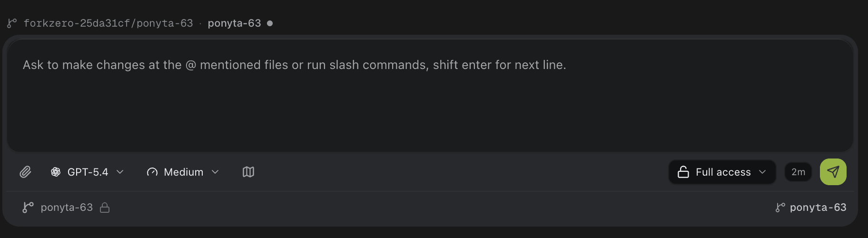Click the branch icon beside bottom-right ponyta-63
The height and width of the screenshot is (238, 868).
pos(780,208)
